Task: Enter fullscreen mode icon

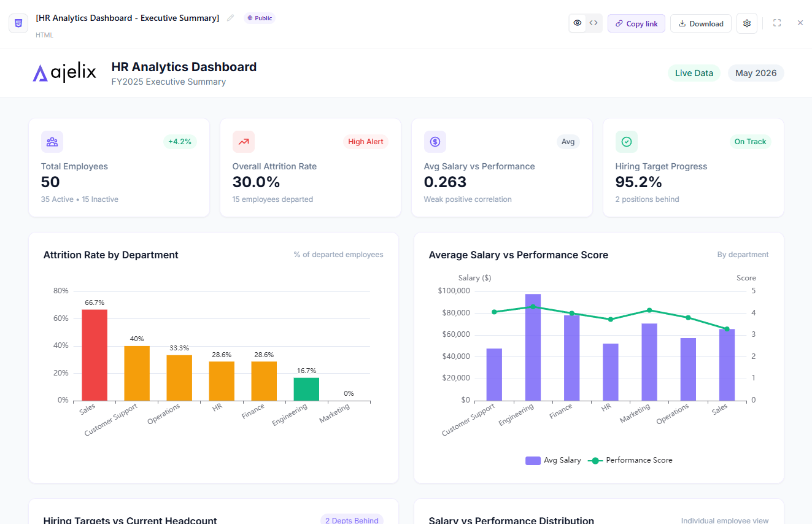Action: tap(777, 23)
